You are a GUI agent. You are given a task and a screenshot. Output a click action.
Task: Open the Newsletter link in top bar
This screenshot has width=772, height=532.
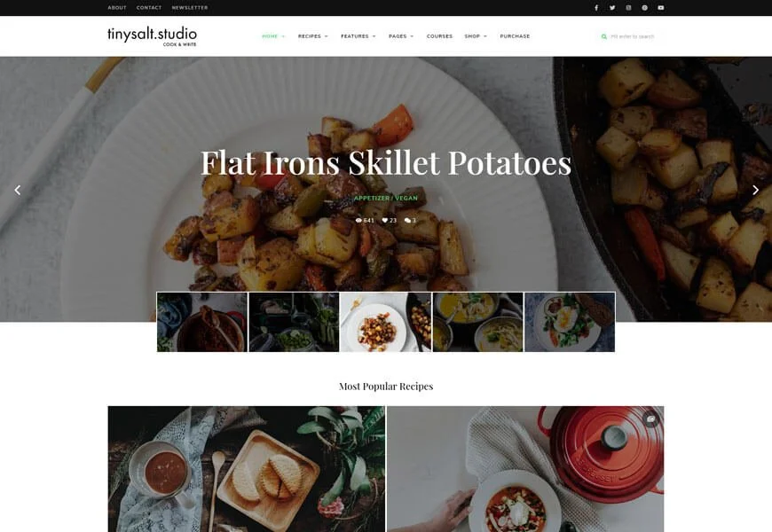click(190, 8)
